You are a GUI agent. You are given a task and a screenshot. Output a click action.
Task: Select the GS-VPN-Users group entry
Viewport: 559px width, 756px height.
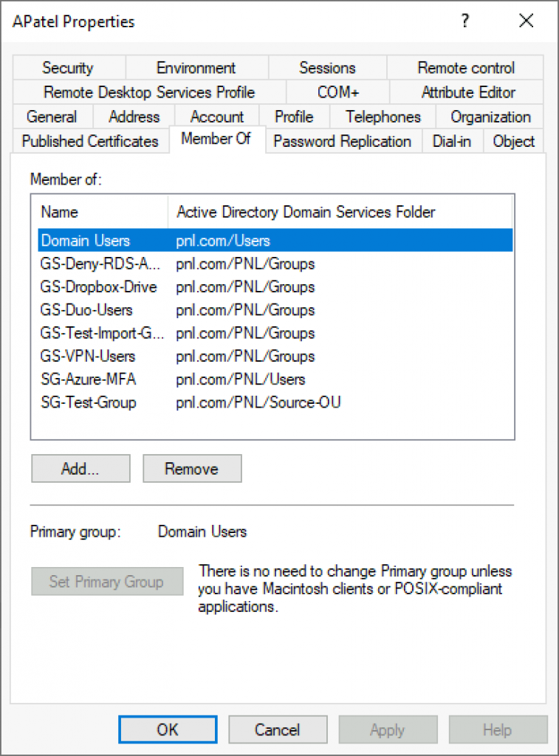[89, 356]
